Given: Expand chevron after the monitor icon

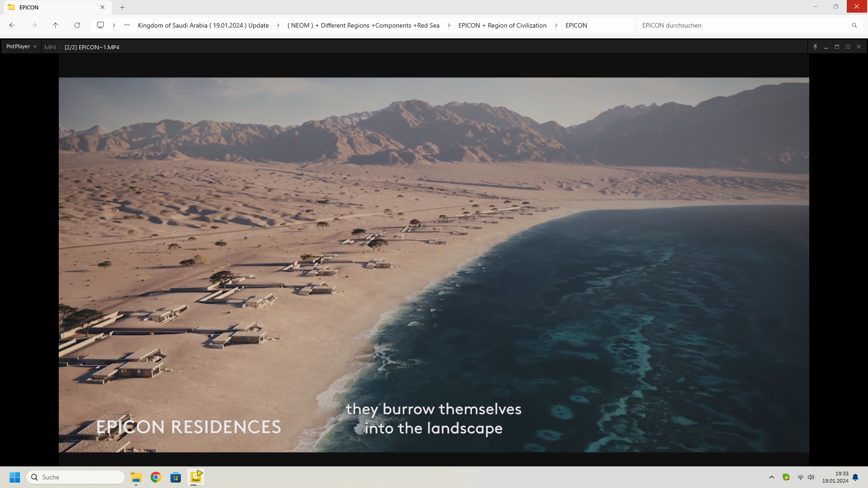Looking at the screenshot, I should click(x=114, y=25).
